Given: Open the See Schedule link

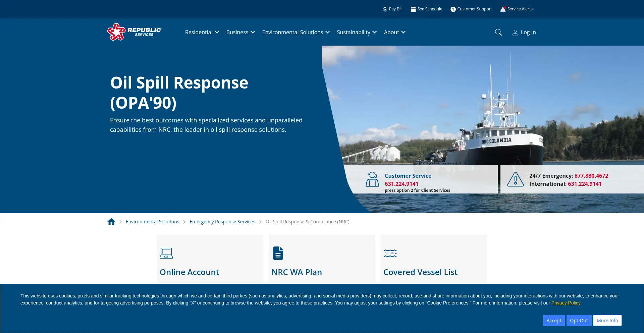Looking at the screenshot, I should (x=430, y=9).
